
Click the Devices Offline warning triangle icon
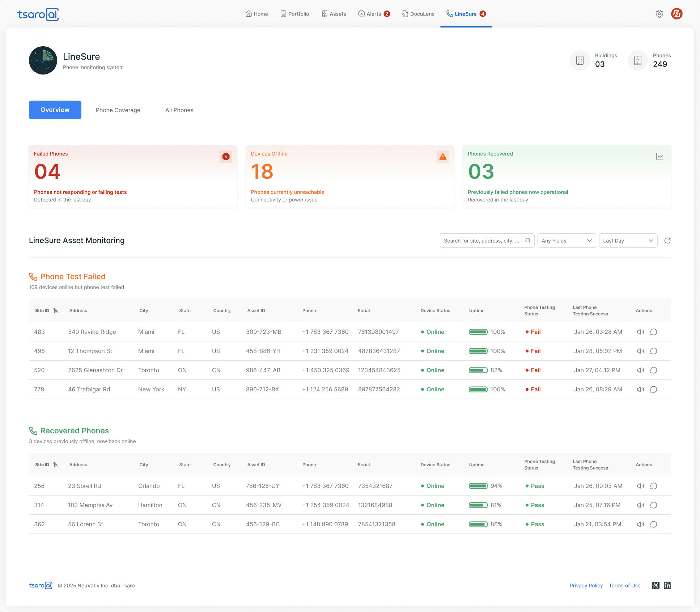[x=442, y=157]
